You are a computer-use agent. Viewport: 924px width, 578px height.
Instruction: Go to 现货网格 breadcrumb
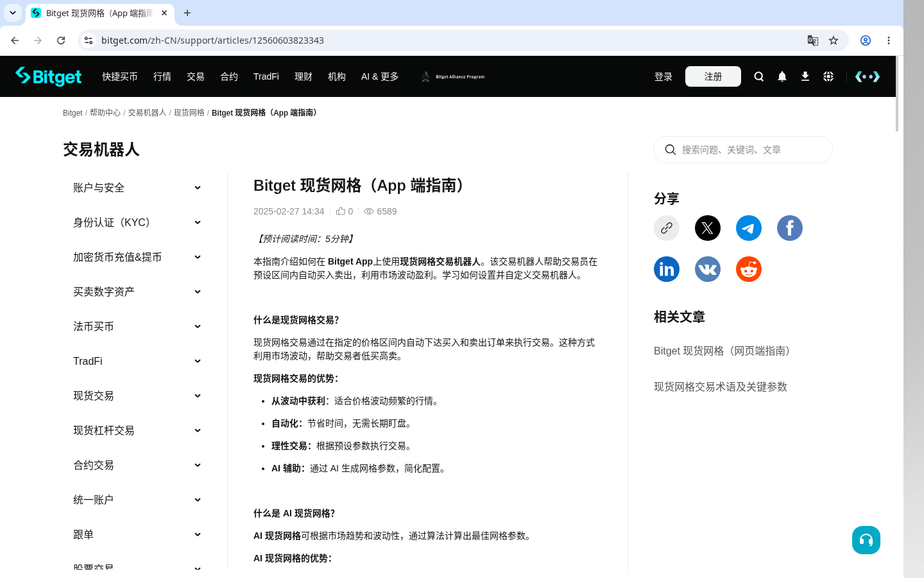point(189,112)
